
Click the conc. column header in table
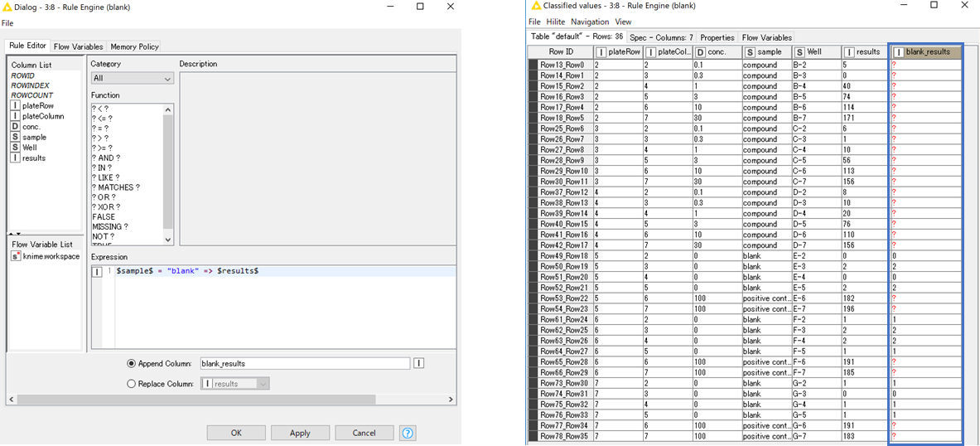pos(717,52)
